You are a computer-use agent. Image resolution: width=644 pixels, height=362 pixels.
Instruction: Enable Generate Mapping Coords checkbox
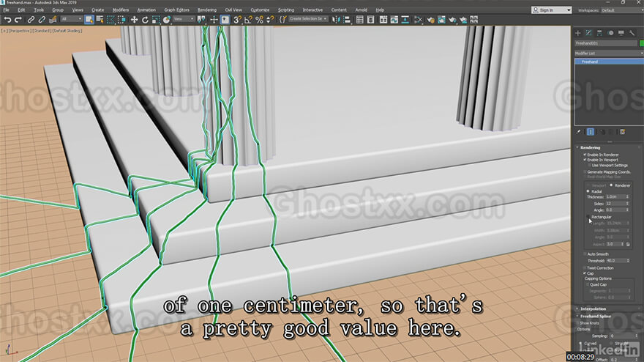coord(585,172)
